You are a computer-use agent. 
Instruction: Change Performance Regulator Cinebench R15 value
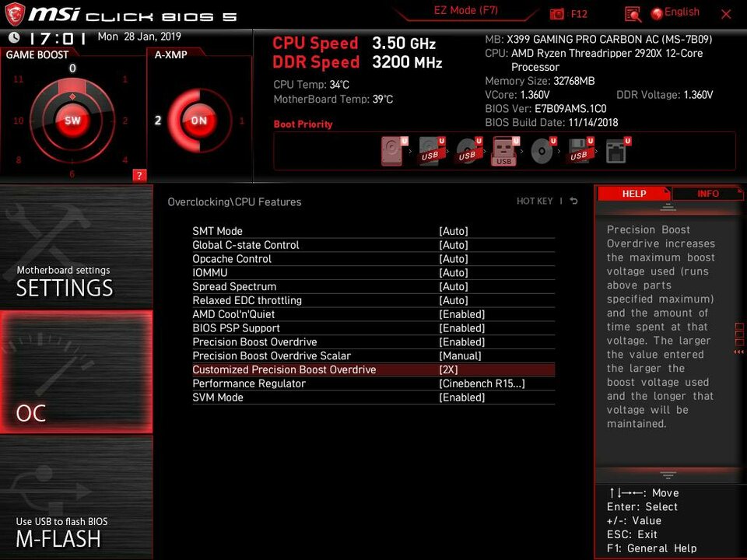(482, 383)
